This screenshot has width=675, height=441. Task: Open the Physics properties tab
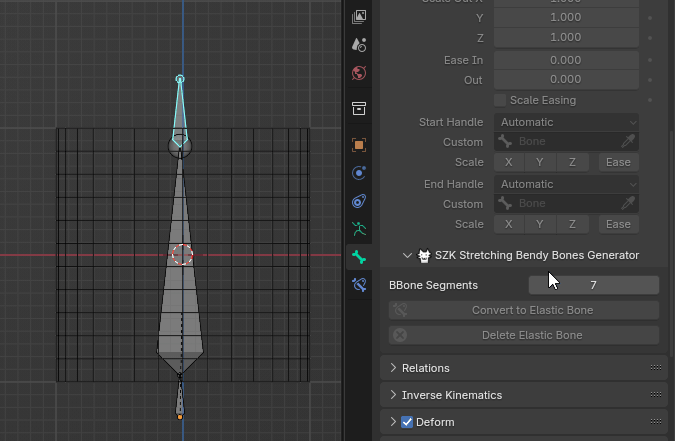click(359, 173)
